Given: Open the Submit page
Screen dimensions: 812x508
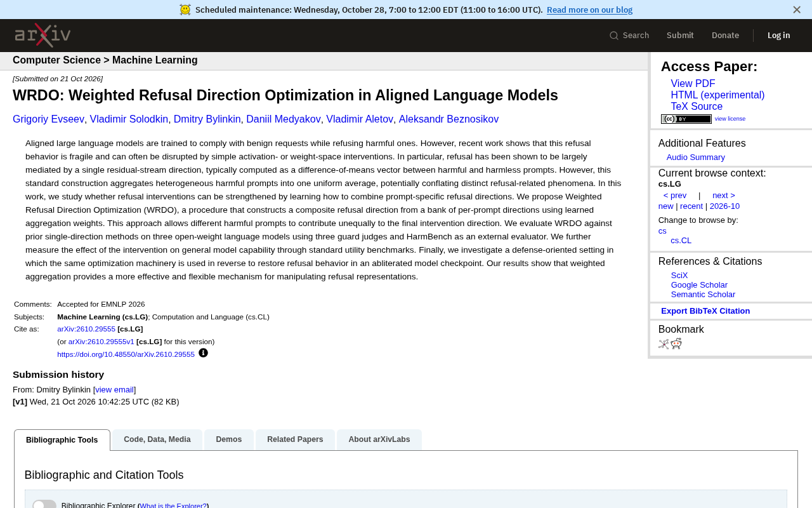Looking at the screenshot, I should (680, 36).
